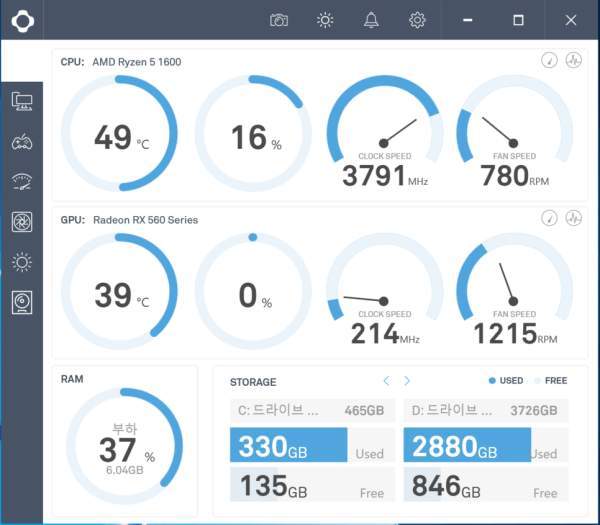Select the C: drive 465GB header
600x525 pixels.
312,410
